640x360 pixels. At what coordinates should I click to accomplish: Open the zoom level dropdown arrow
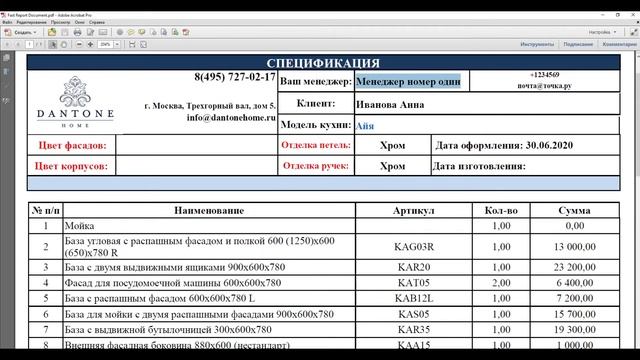coord(117,44)
